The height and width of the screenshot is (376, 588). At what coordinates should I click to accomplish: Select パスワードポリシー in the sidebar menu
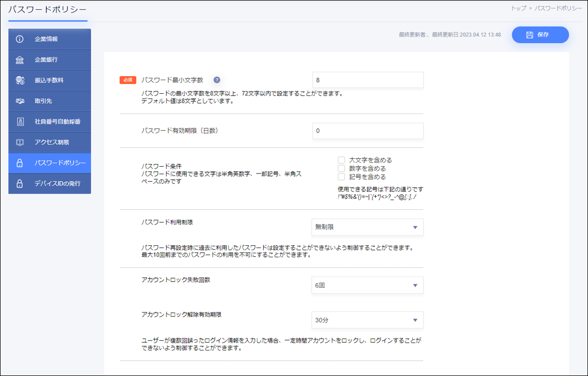click(50, 163)
